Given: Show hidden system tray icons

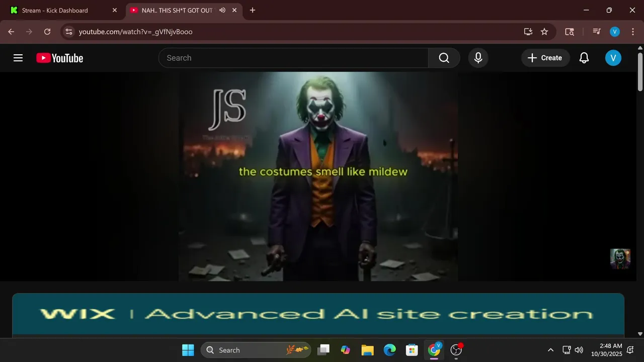Looking at the screenshot, I should [550, 350].
